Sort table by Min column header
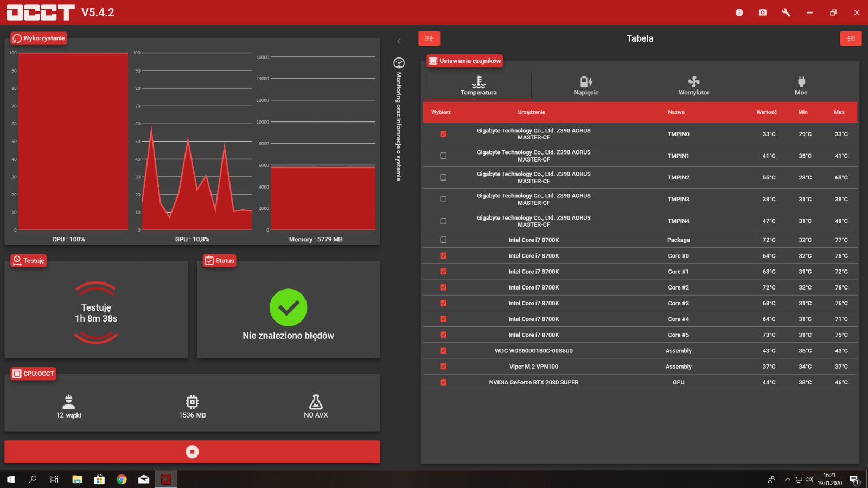The height and width of the screenshot is (488, 868). 803,112
